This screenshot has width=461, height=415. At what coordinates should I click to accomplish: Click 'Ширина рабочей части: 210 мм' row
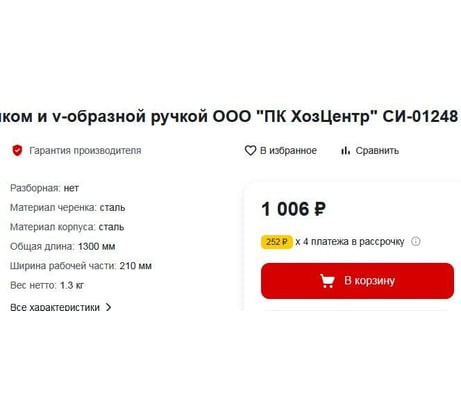tap(81, 266)
